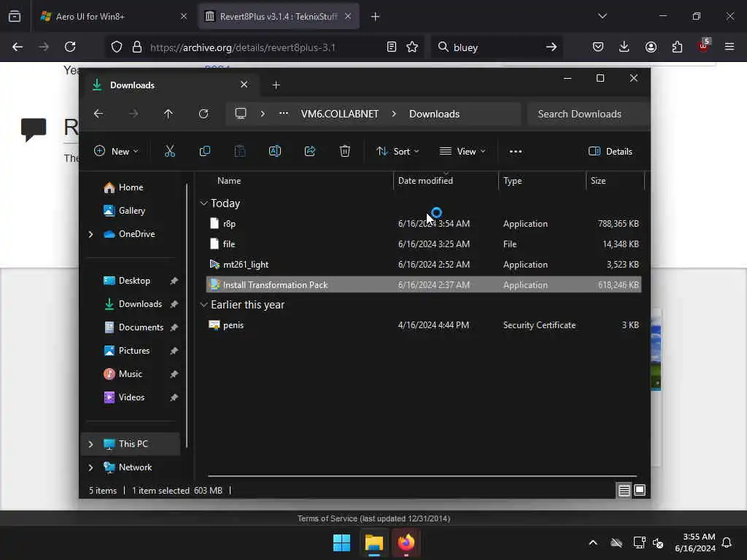Select the security certificate file
This screenshot has width=747, height=560.
[423, 325]
